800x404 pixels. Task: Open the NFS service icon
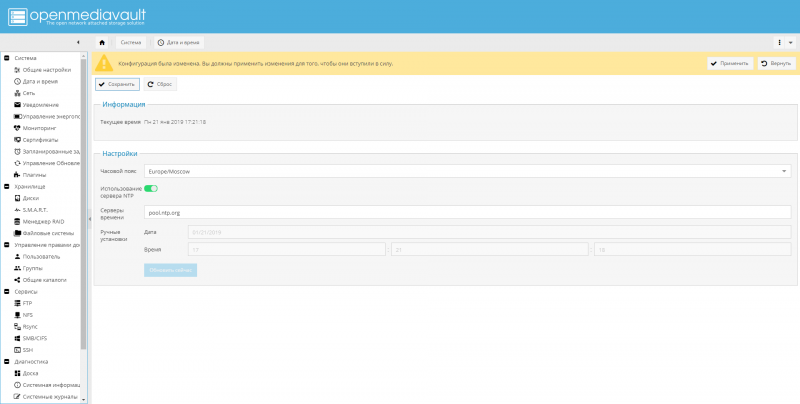click(x=17, y=315)
